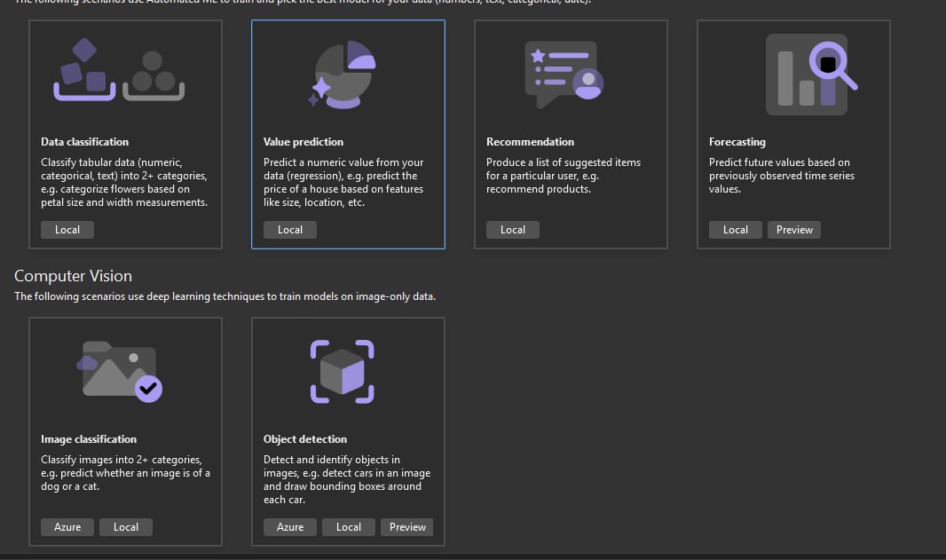This screenshot has height=560, width=946.
Task: Select Local tag under Recommendation
Action: (513, 230)
